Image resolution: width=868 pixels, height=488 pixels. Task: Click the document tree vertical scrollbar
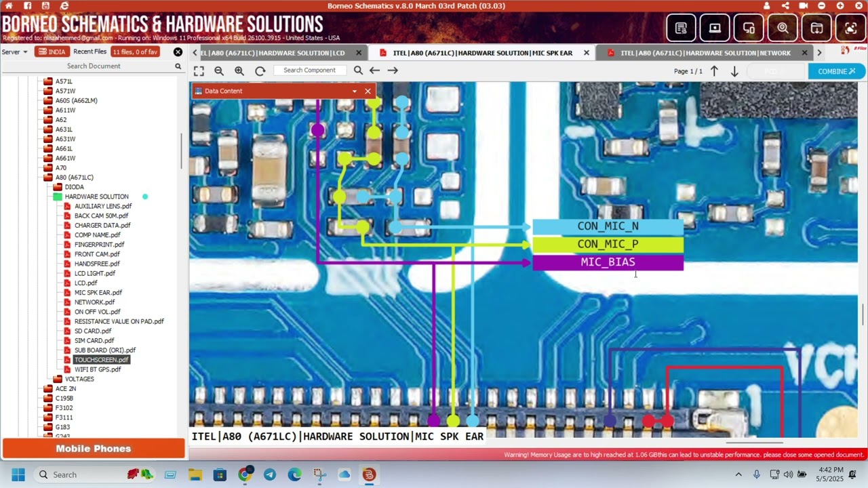point(181,152)
